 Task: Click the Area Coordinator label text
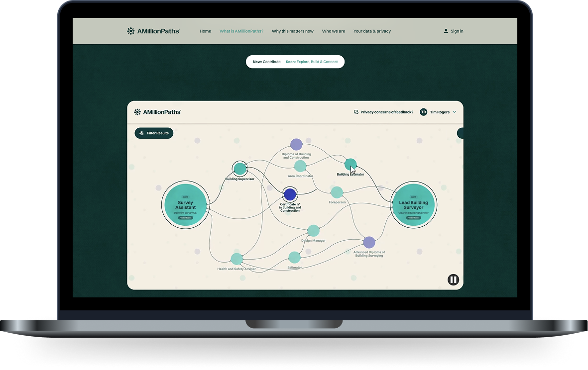(300, 176)
